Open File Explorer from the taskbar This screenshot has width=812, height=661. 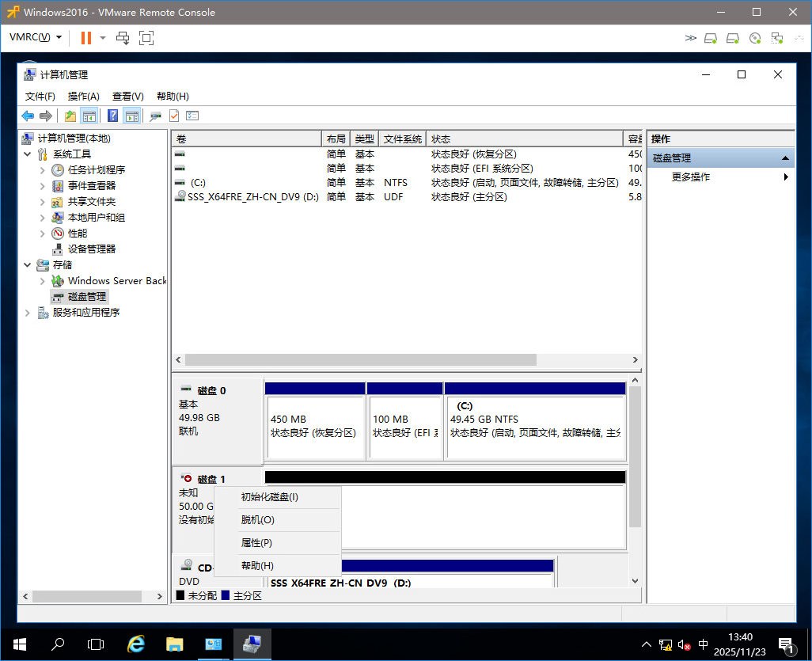click(175, 644)
